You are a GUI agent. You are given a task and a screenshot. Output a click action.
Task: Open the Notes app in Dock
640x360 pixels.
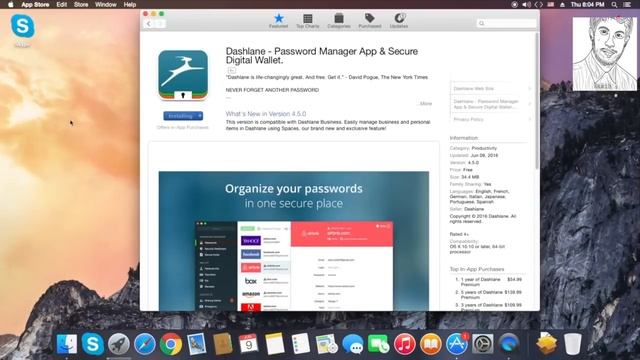point(275,344)
